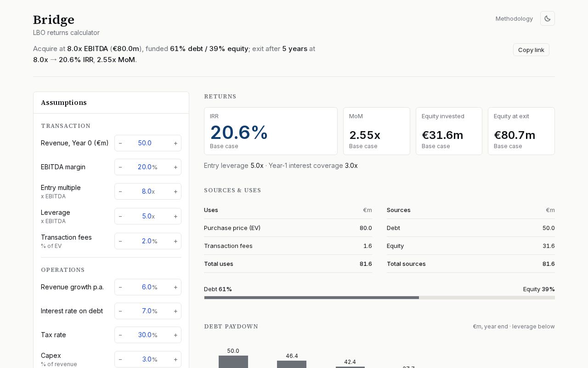Decrease Revenue, Year 0 with the minus button
Image resolution: width=588 pixels, height=368 pixels.
click(x=120, y=143)
